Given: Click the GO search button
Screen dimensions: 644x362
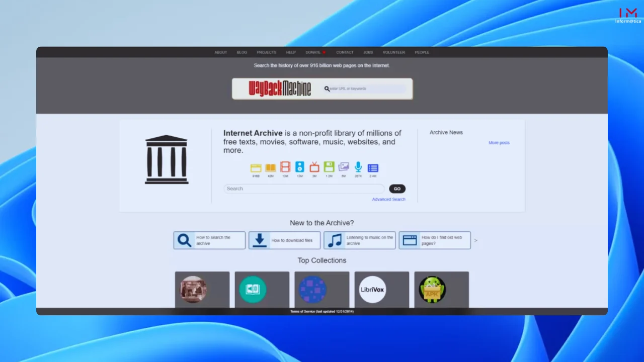Looking at the screenshot, I should click(397, 189).
